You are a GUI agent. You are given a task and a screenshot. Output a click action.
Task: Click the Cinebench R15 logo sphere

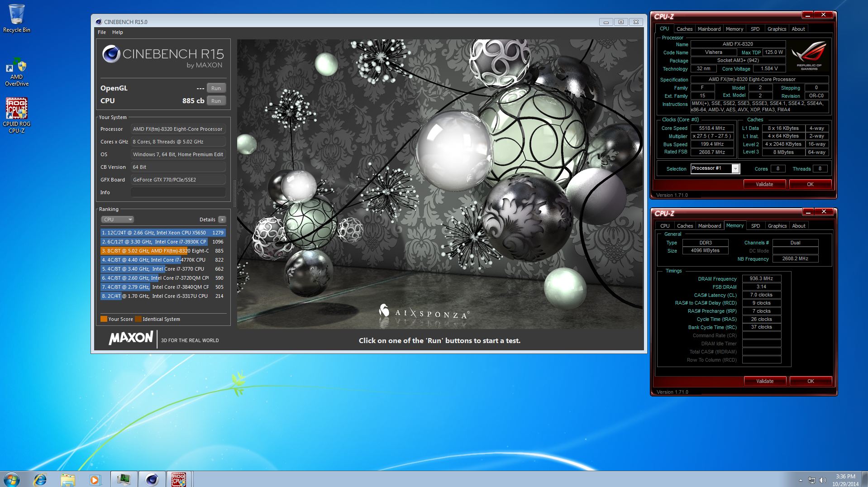(111, 54)
